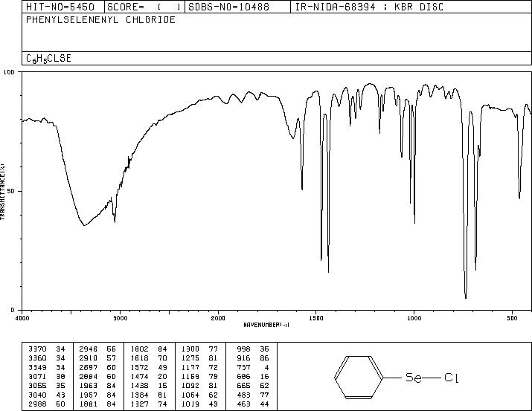The height and width of the screenshot is (411, 532).
Task: Select the 737 strongest peak entry
Action: [243, 367]
